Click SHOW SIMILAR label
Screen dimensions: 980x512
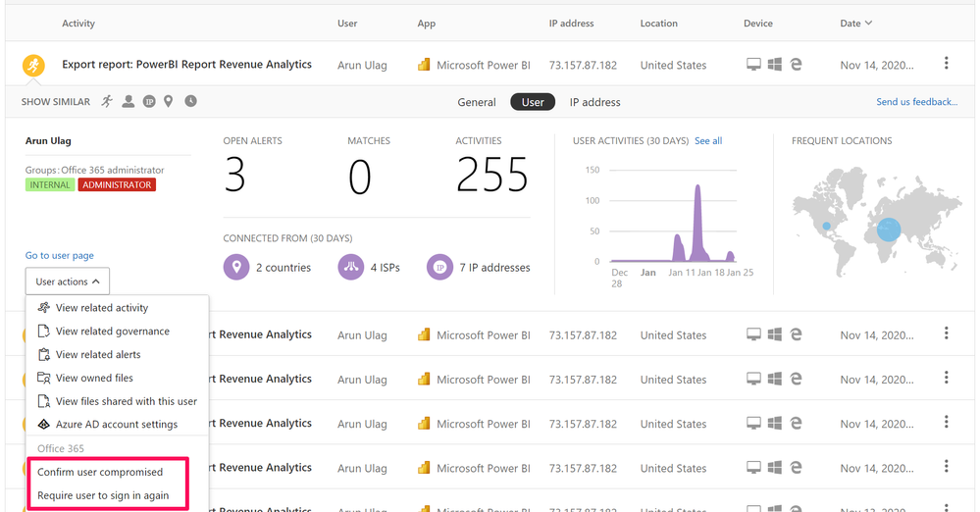coord(56,102)
